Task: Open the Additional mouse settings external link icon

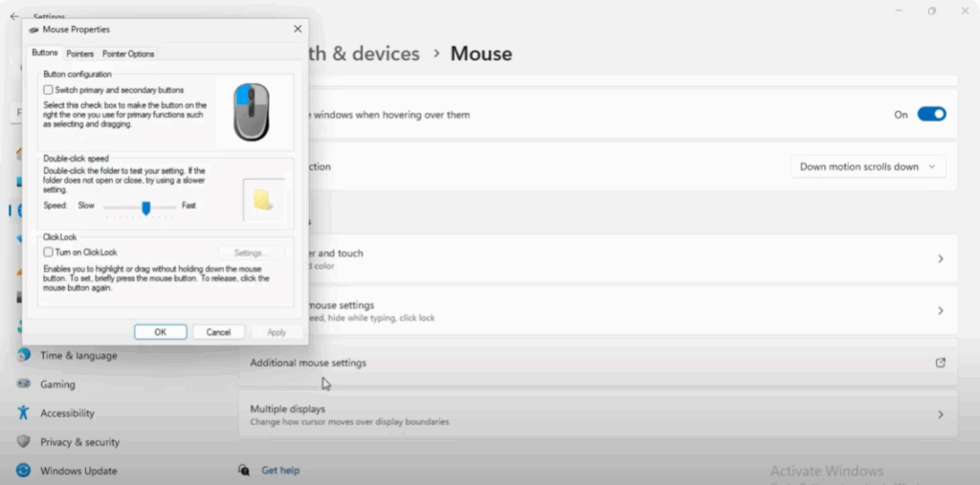Action: (x=940, y=363)
